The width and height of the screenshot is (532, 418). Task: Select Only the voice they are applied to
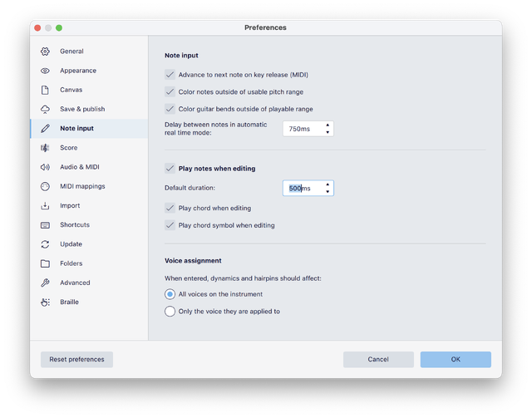pyautogui.click(x=170, y=312)
